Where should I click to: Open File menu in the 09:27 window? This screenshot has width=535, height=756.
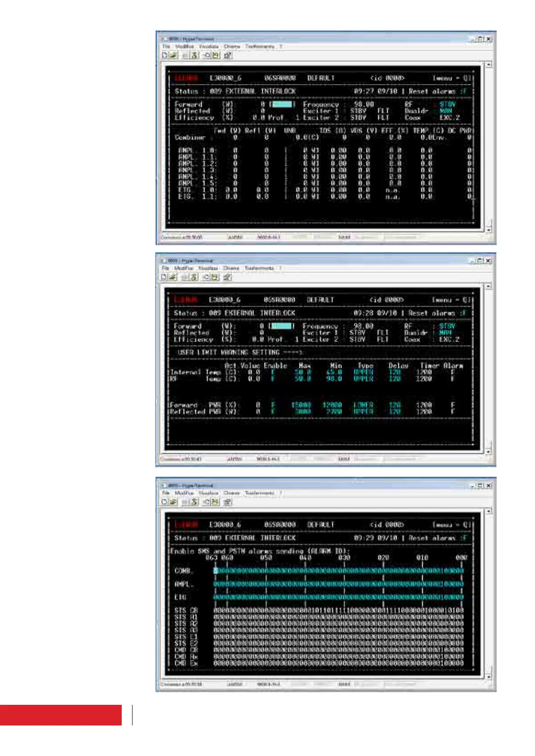pyautogui.click(x=166, y=46)
